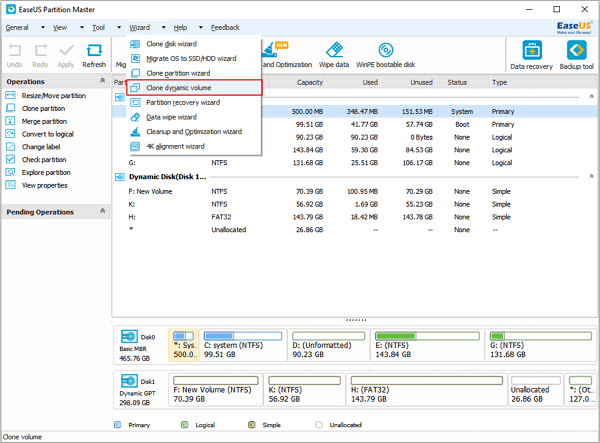Sort by Unused column header

click(x=408, y=82)
